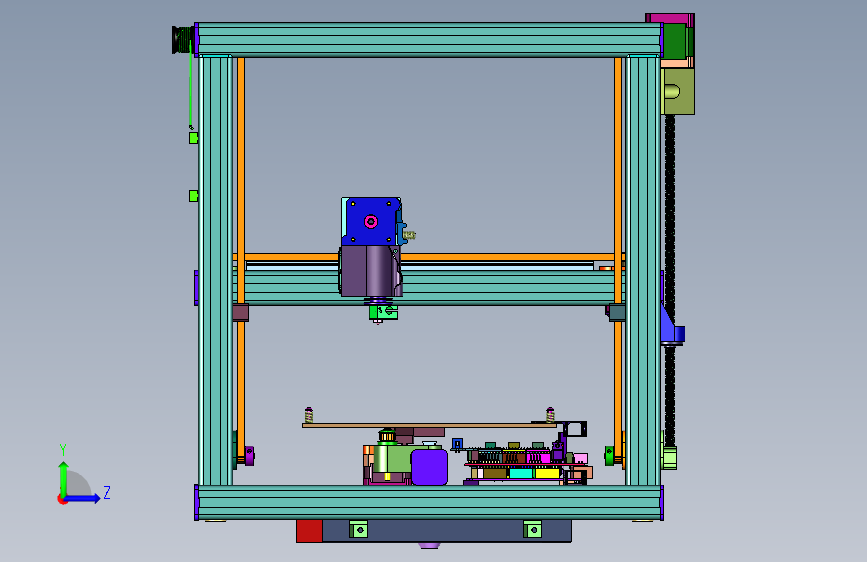This screenshot has height=562, width=867.
Task: Select the purple dome foot under the base plate
Action: click(x=429, y=545)
